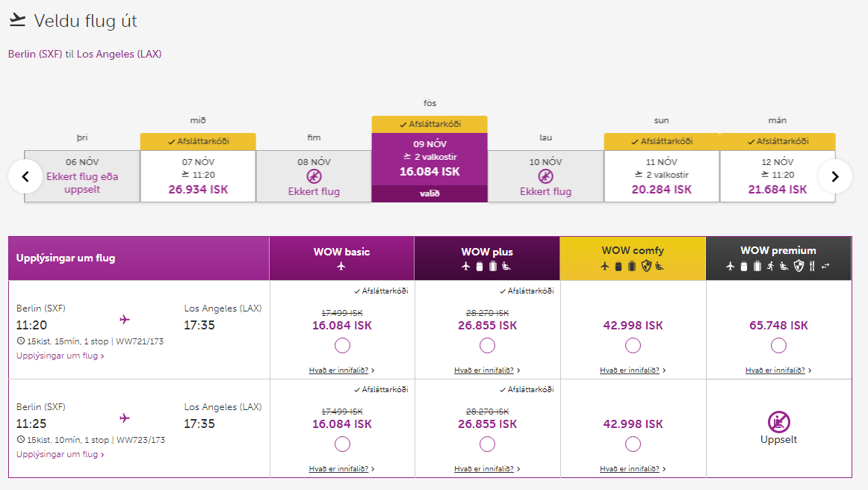Click the purple plane icon in the 11:20 flight row
868x490 pixels.
click(x=125, y=320)
